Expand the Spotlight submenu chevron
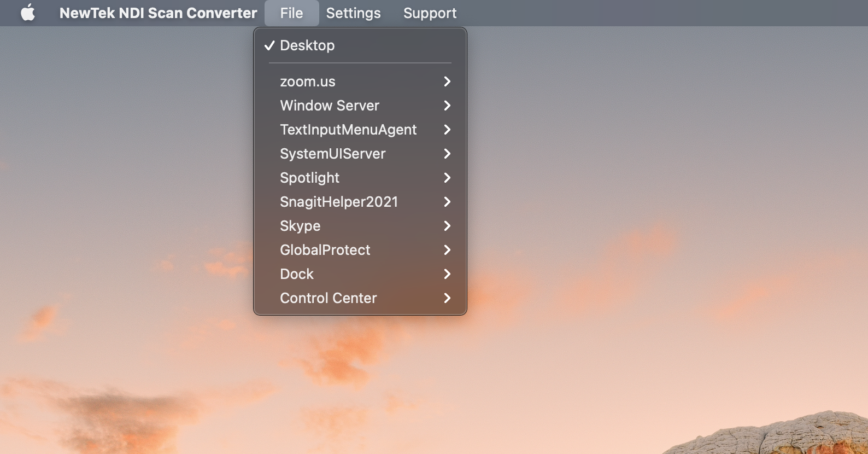The height and width of the screenshot is (454, 868). (447, 178)
